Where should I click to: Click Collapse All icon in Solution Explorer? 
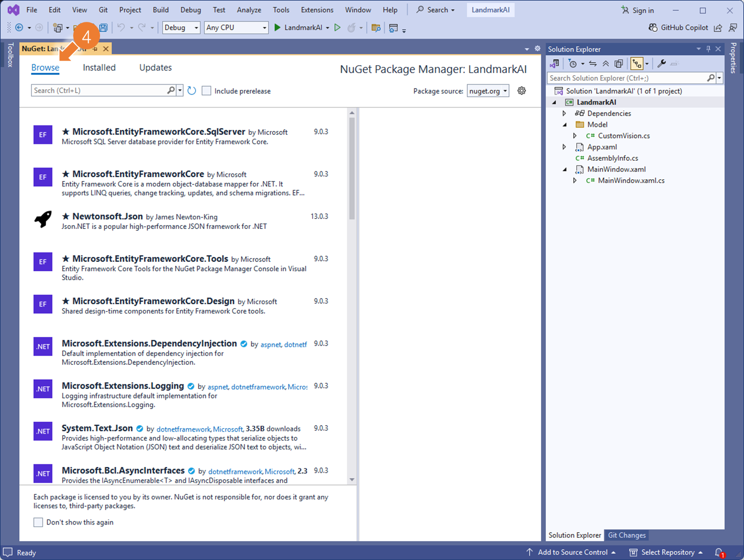point(606,63)
